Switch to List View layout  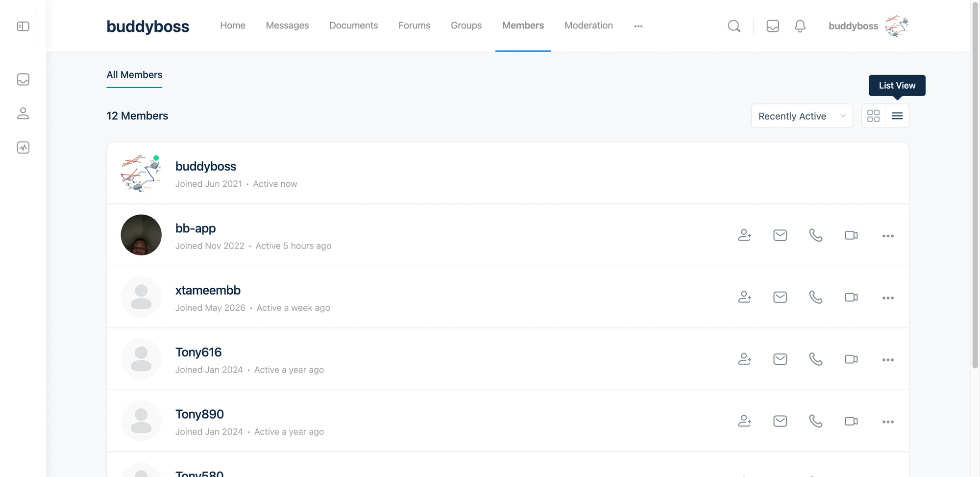[x=897, y=116]
